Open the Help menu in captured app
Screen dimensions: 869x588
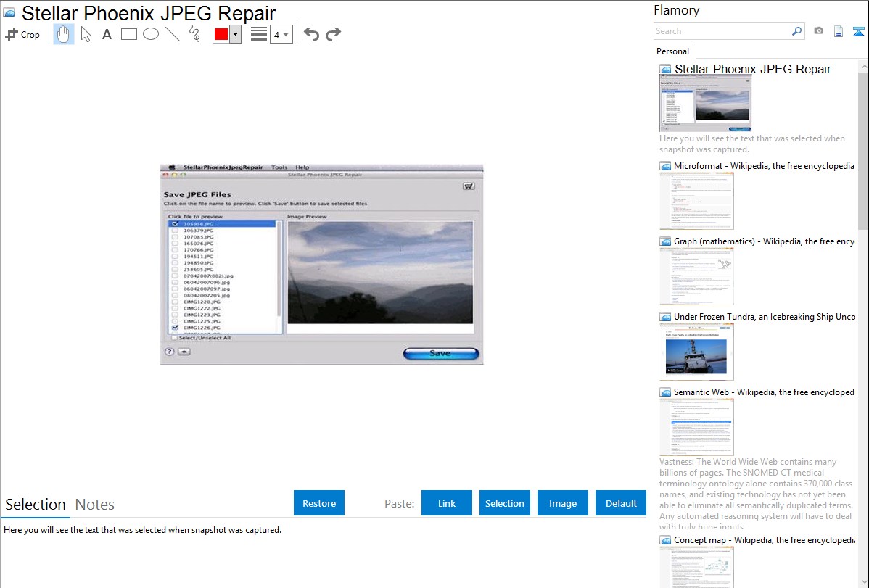tap(302, 167)
